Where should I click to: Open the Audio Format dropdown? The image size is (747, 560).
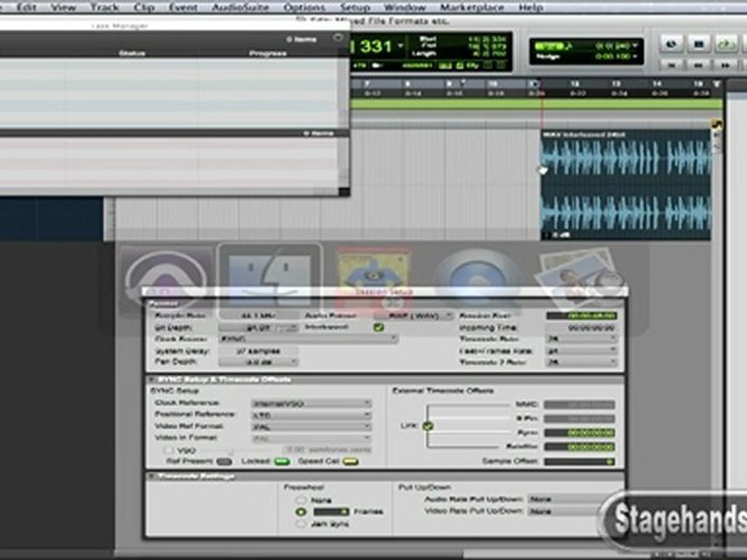413,315
